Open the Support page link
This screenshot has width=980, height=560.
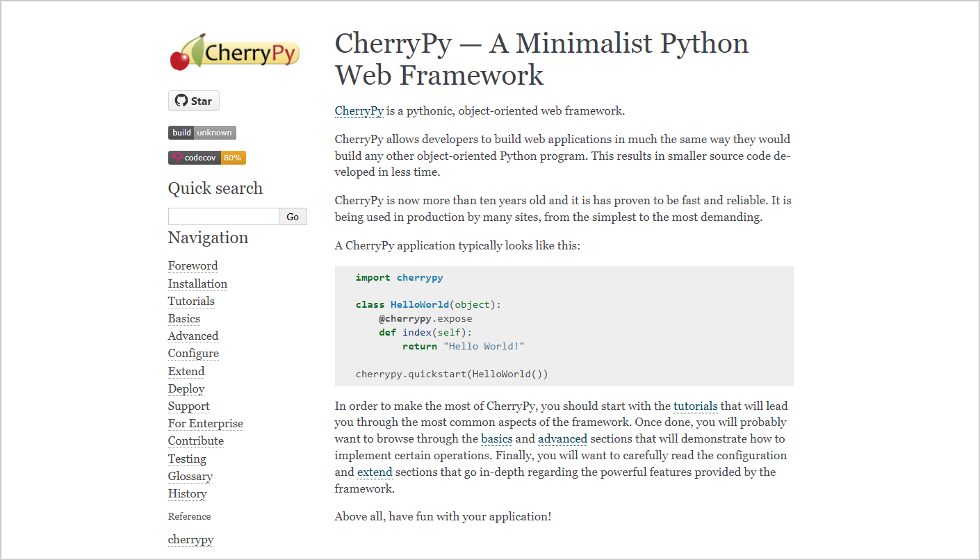tap(188, 406)
